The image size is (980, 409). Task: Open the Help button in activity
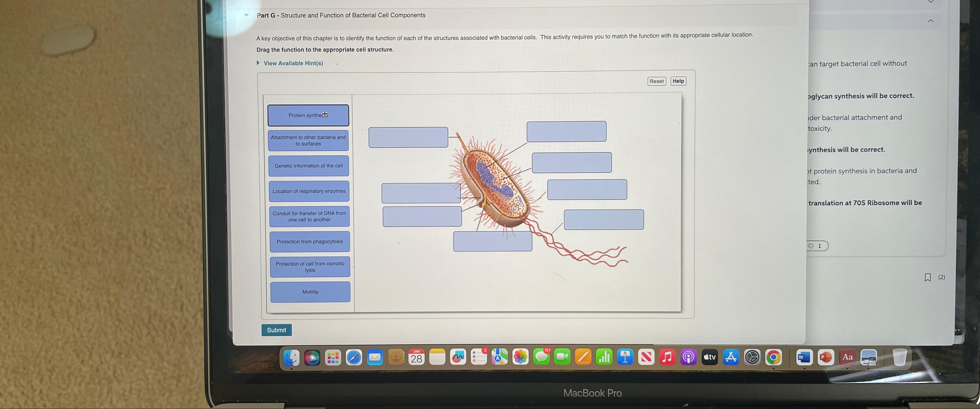pyautogui.click(x=678, y=81)
